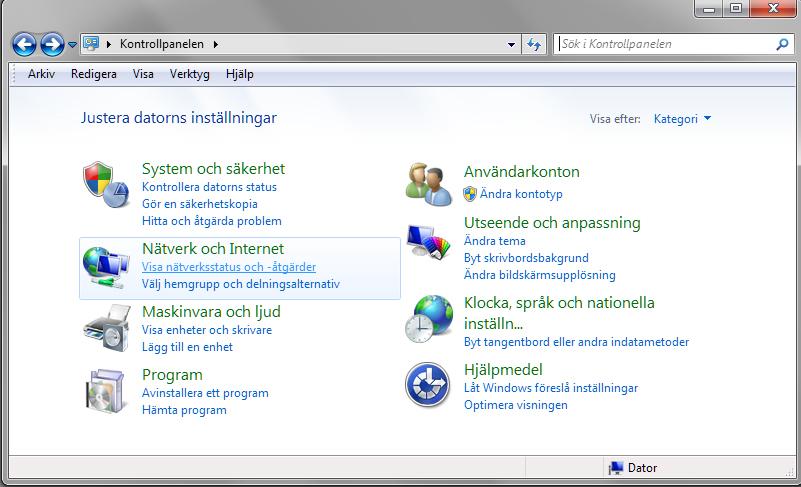Click Låt Windows föreslå inställningar link
The image size is (801, 487).
[x=551, y=388]
